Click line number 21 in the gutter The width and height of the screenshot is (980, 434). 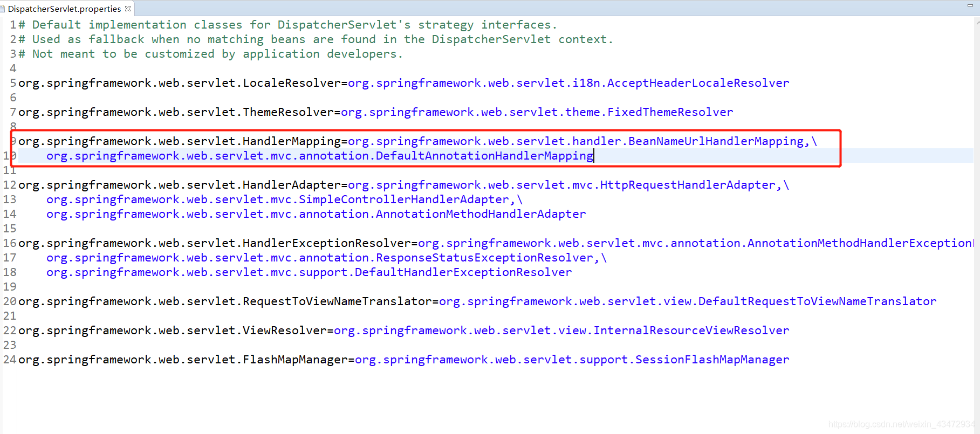pyautogui.click(x=10, y=316)
